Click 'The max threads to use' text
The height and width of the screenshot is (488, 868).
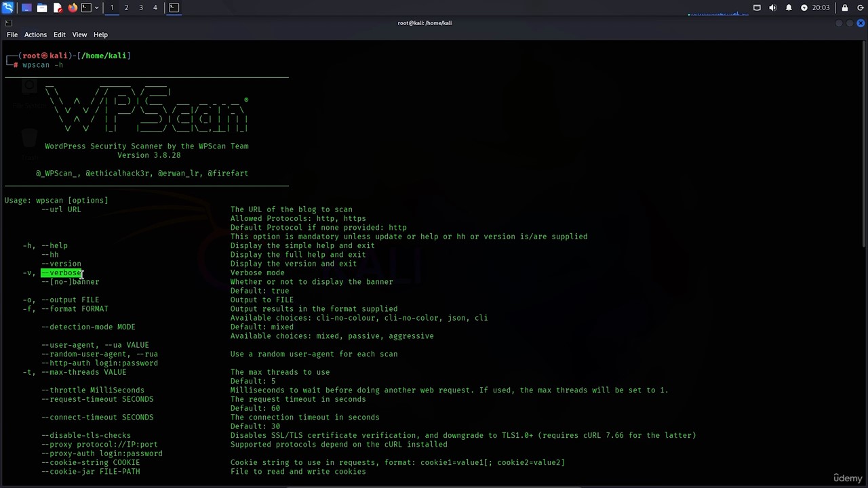[x=280, y=372]
